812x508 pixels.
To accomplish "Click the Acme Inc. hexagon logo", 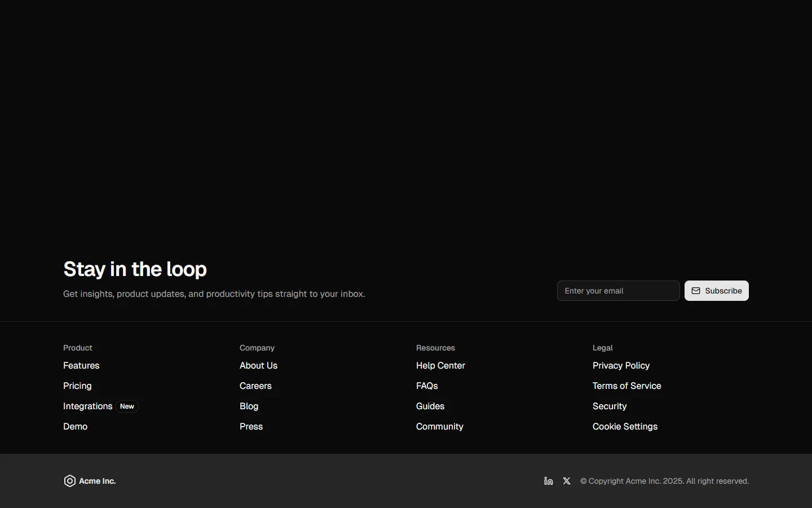I will click(69, 480).
